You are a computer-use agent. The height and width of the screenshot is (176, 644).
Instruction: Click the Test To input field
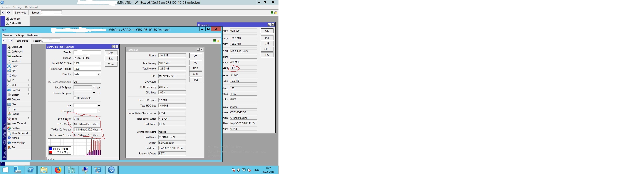click(87, 52)
